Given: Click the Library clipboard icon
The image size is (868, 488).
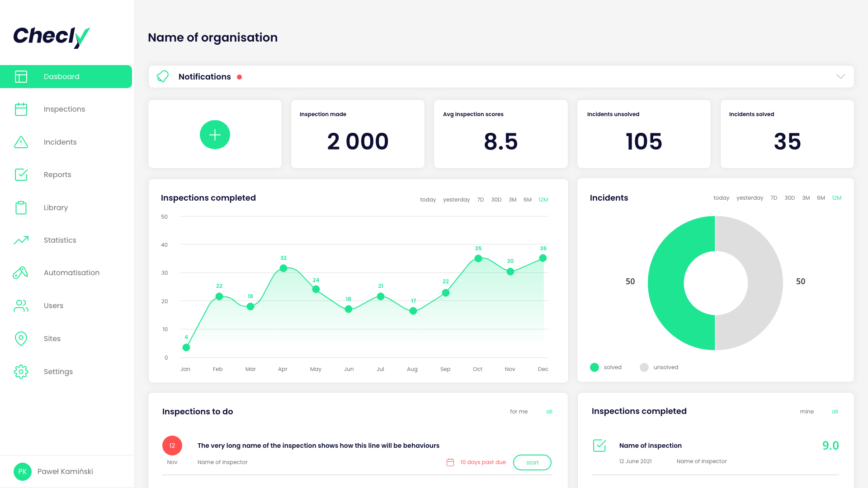Looking at the screenshot, I should point(21,208).
